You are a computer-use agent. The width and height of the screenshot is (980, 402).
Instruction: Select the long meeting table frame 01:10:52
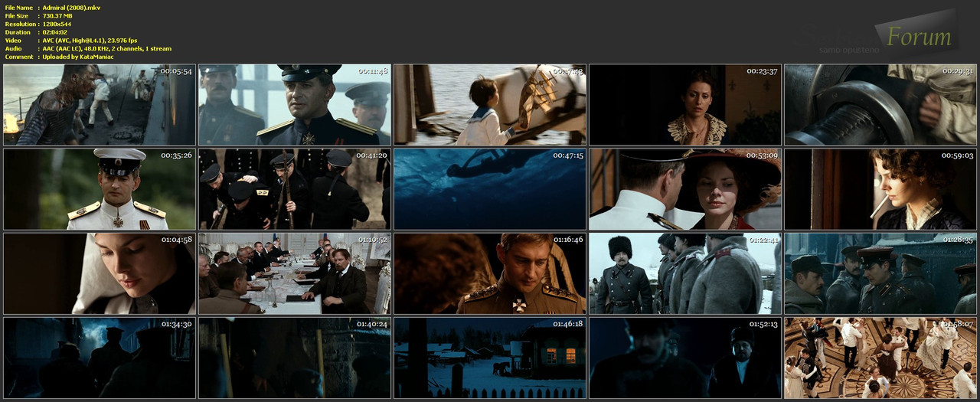[295, 273]
